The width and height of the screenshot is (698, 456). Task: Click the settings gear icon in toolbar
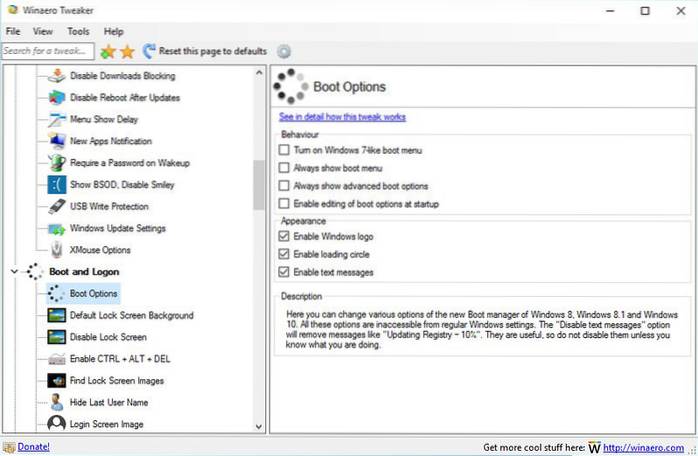coord(284,51)
